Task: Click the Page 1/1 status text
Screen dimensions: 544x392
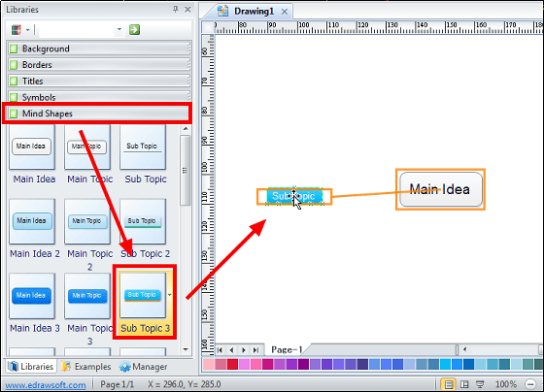Action: [x=117, y=384]
